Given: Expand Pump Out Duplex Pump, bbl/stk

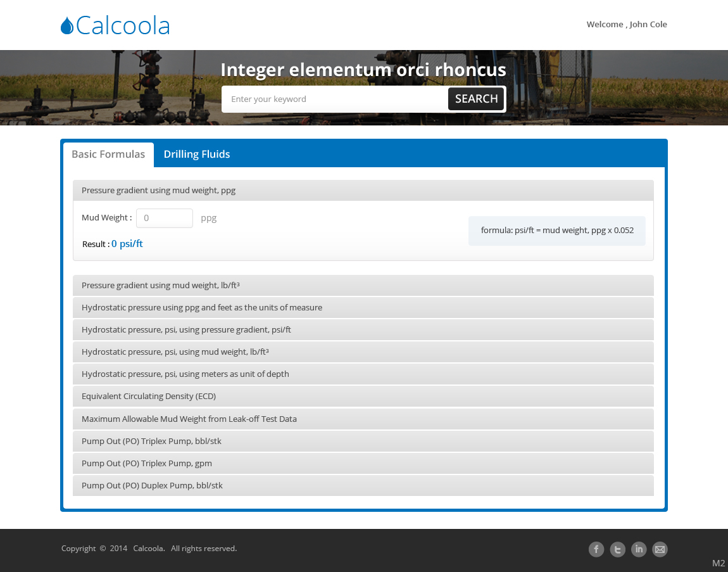Looking at the screenshot, I should 363,486.
